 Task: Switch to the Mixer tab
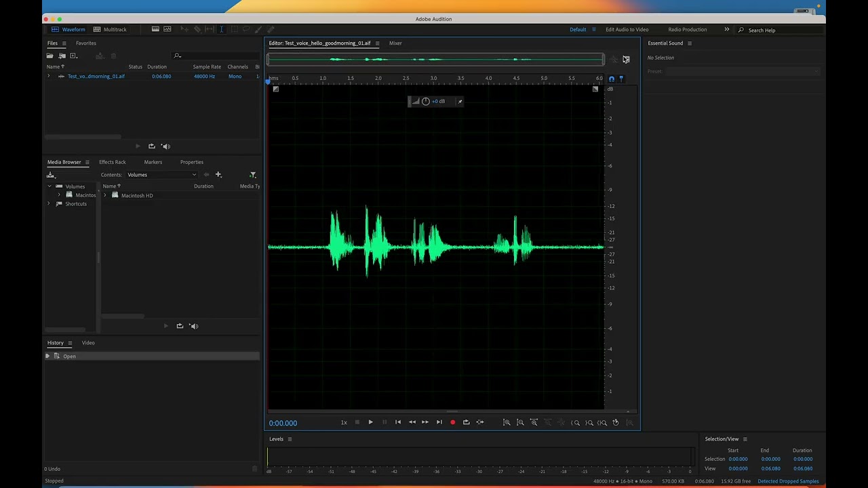[x=395, y=43]
